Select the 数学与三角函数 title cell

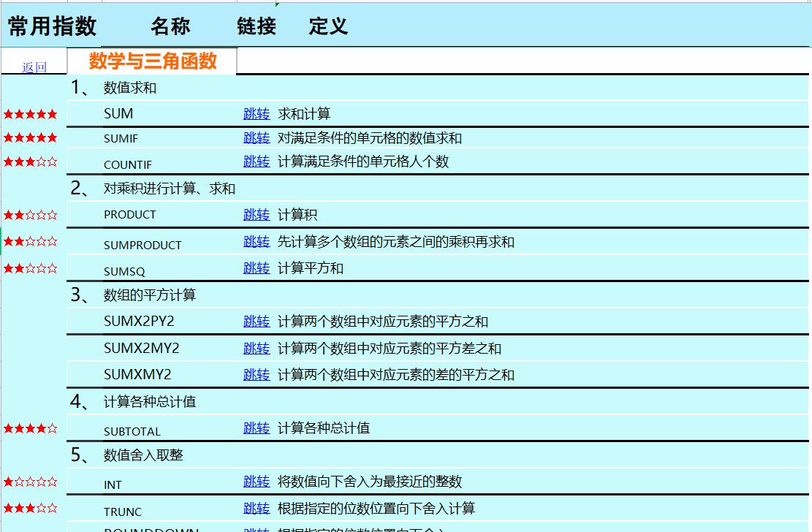click(152, 61)
